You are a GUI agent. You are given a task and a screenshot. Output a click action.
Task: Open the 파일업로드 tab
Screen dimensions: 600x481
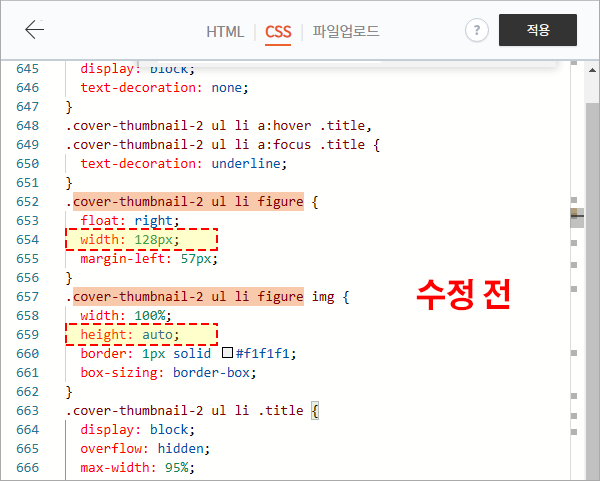tap(346, 31)
